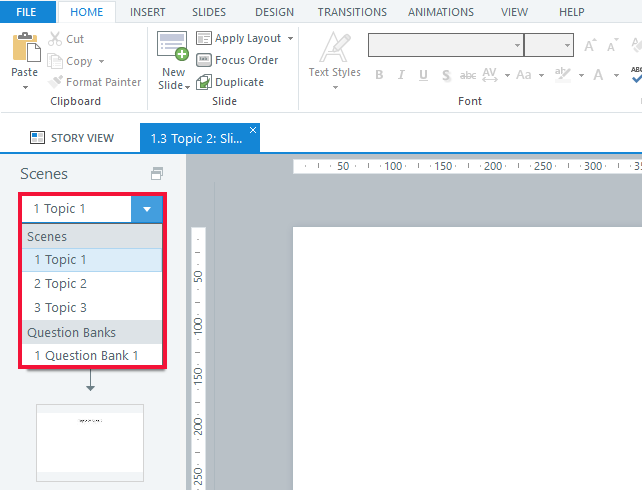The width and height of the screenshot is (642, 490).
Task: Switch to the TRANSITIONS tab
Action: tap(352, 12)
